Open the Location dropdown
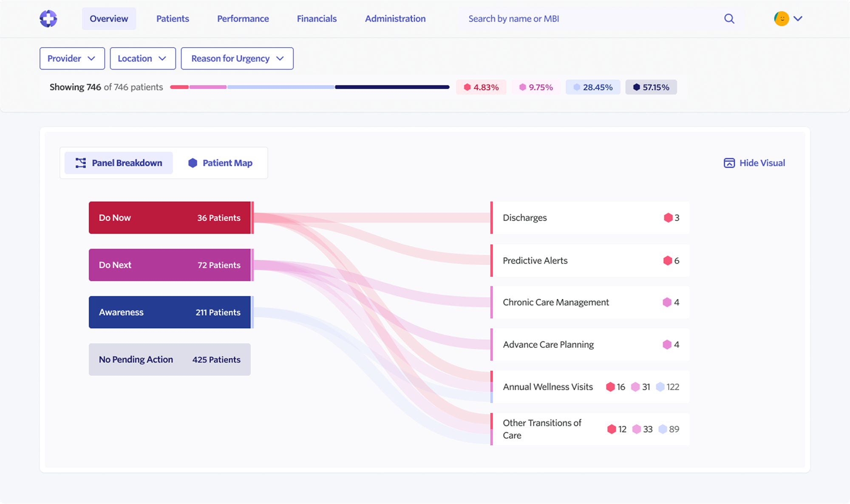850x504 pixels. [142, 59]
